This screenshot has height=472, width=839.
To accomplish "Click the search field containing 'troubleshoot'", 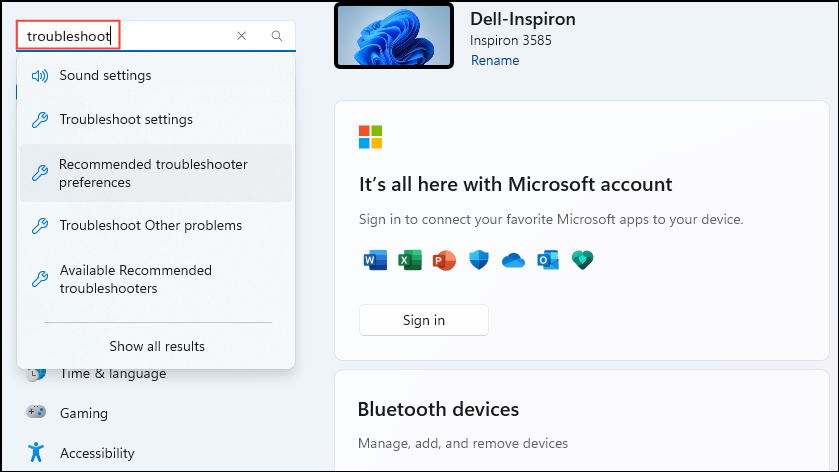I will (x=156, y=36).
